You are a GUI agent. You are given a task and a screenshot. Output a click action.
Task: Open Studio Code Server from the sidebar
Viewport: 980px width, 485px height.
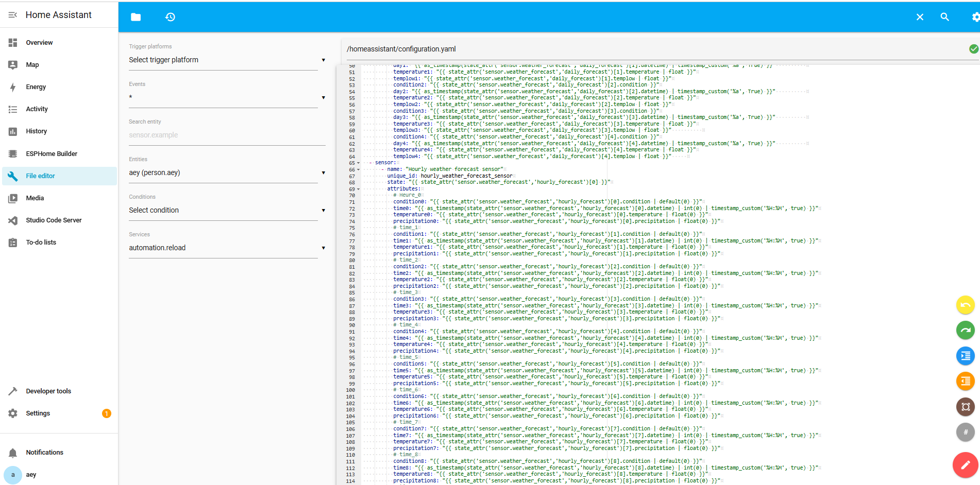coord(54,220)
